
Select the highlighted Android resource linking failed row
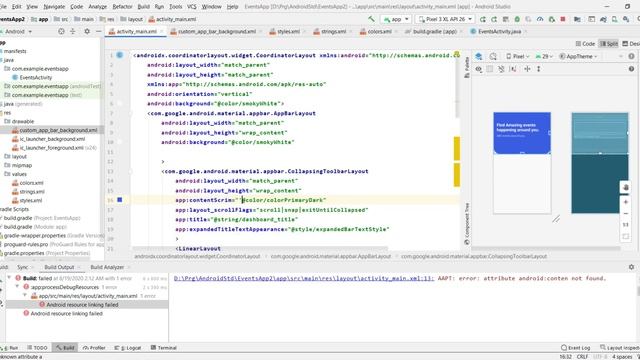87,304
